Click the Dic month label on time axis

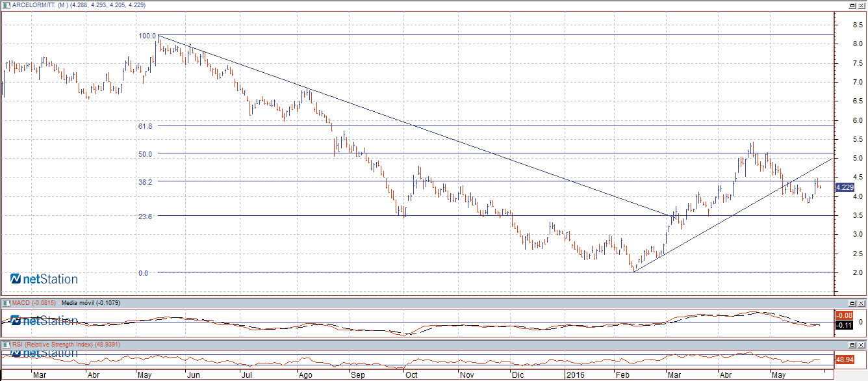click(517, 375)
